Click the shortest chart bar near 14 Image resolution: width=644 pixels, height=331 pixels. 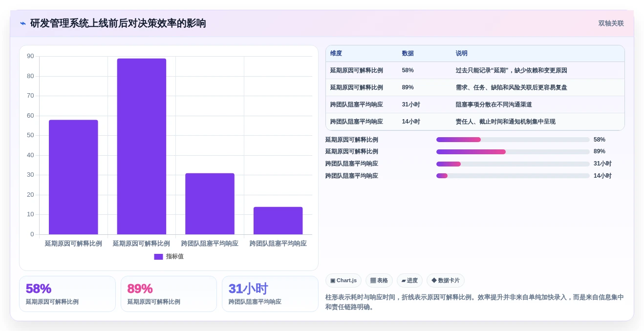tap(278, 221)
